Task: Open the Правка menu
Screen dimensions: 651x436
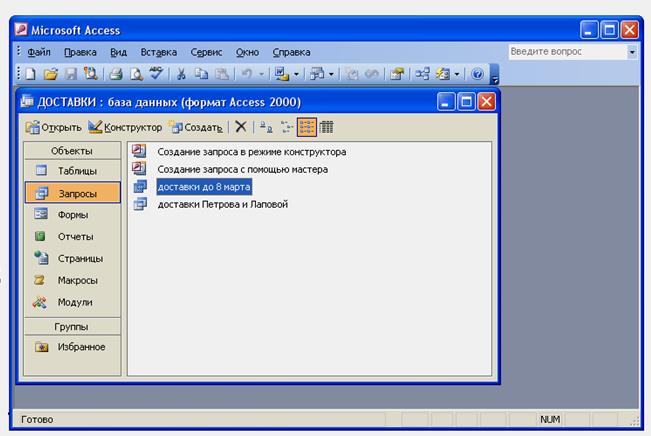Action: (x=80, y=52)
